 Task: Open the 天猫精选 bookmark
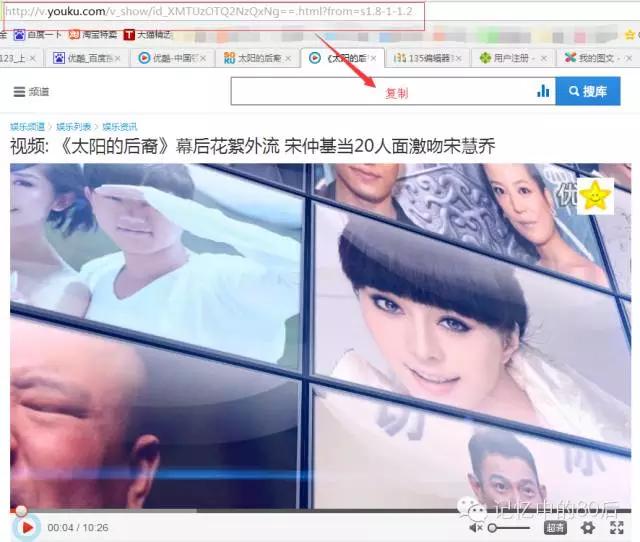point(149,35)
